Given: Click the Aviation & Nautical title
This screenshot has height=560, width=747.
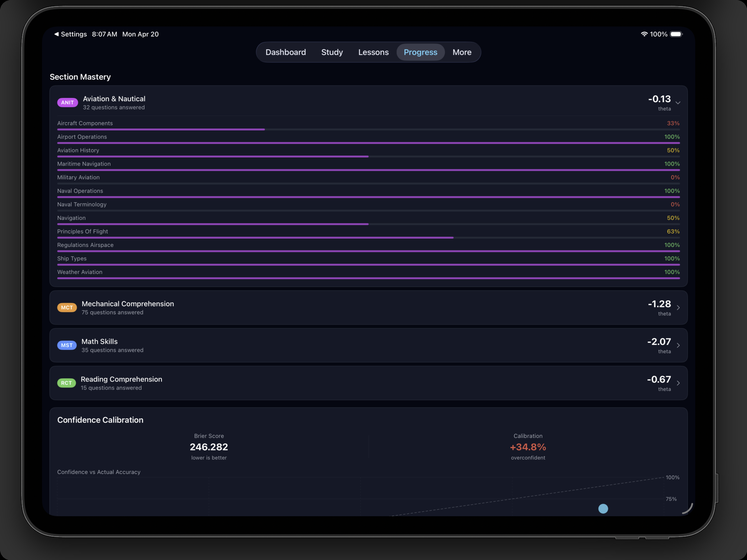Looking at the screenshot, I should (114, 99).
